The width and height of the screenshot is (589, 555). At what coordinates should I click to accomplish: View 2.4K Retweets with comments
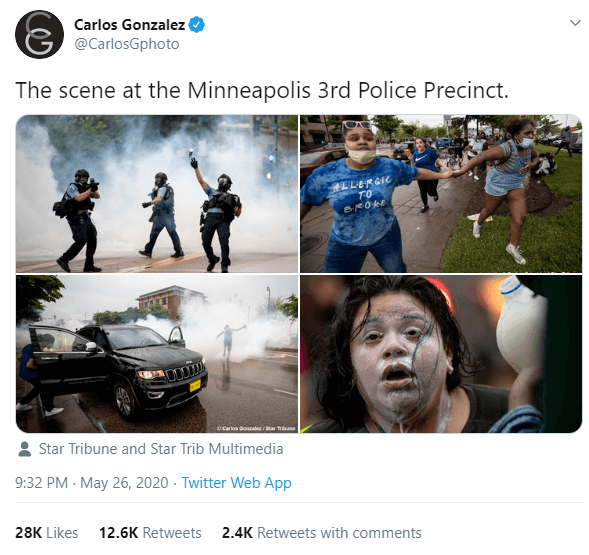pyautogui.click(x=322, y=533)
